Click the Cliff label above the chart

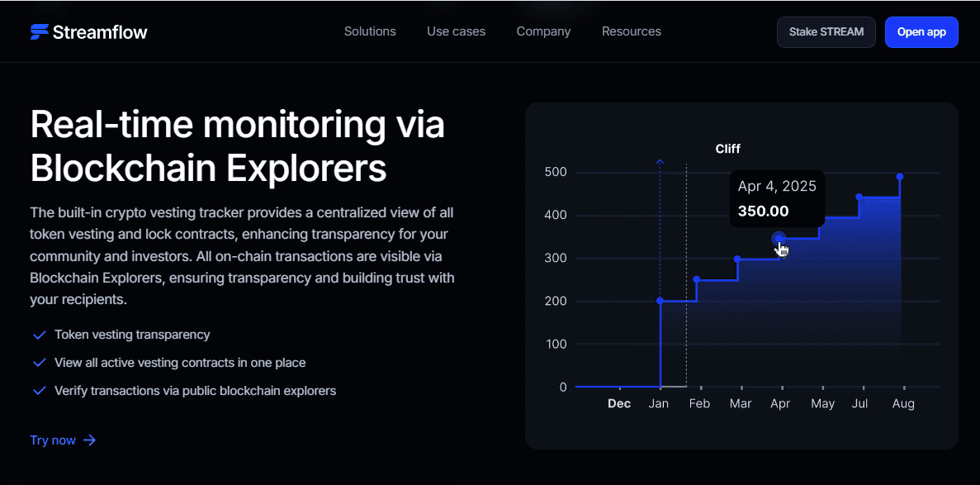coord(727,149)
